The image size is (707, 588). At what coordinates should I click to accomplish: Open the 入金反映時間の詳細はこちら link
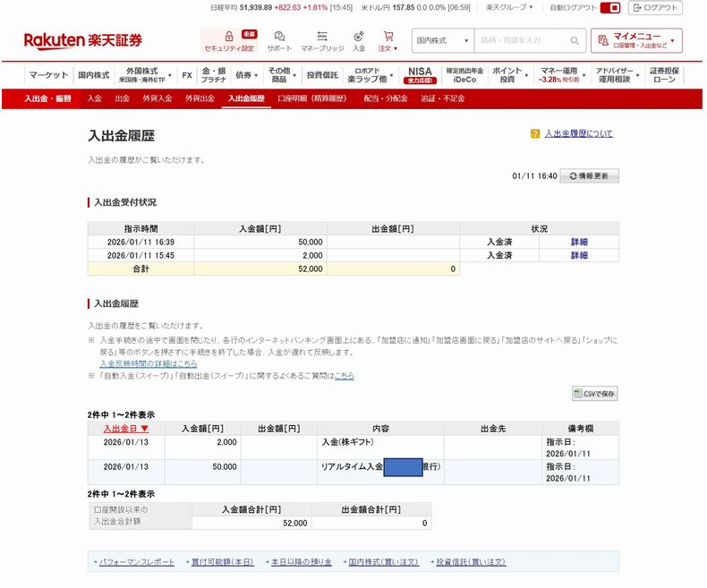pos(149,363)
